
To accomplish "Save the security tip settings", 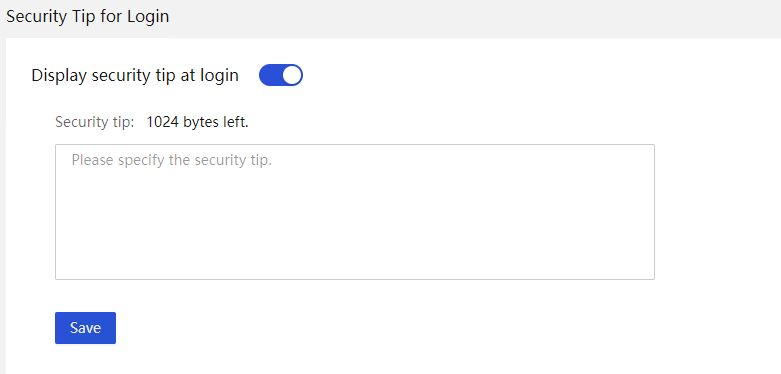I will coord(85,328).
